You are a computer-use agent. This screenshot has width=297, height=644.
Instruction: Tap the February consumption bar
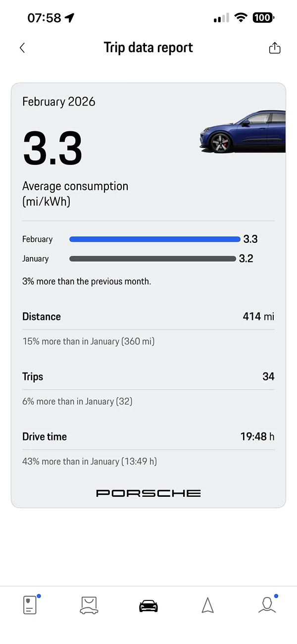(x=154, y=239)
